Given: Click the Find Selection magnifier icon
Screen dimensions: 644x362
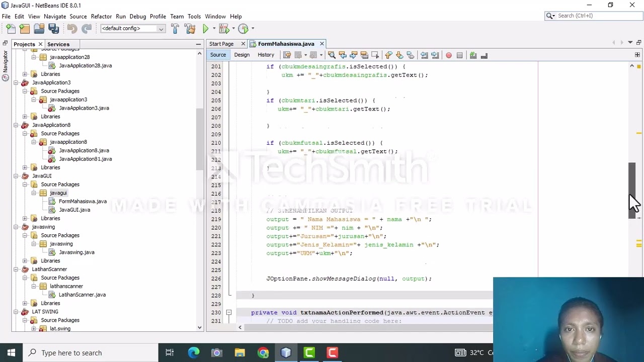Looking at the screenshot, I should pos(332,55).
